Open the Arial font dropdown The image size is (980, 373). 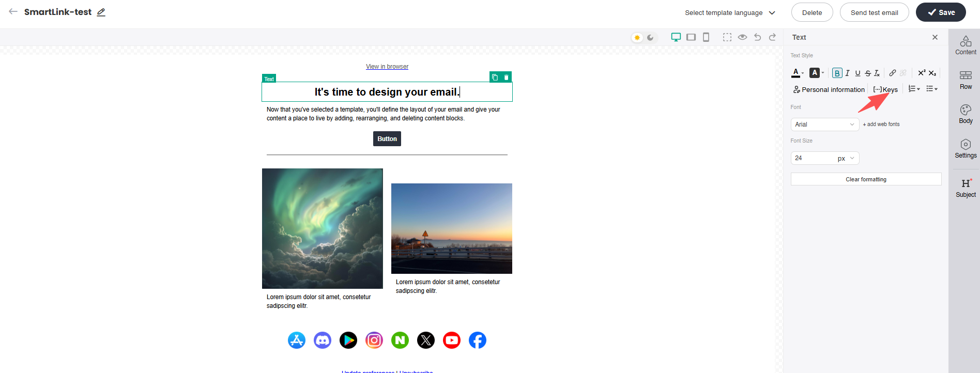tap(825, 125)
